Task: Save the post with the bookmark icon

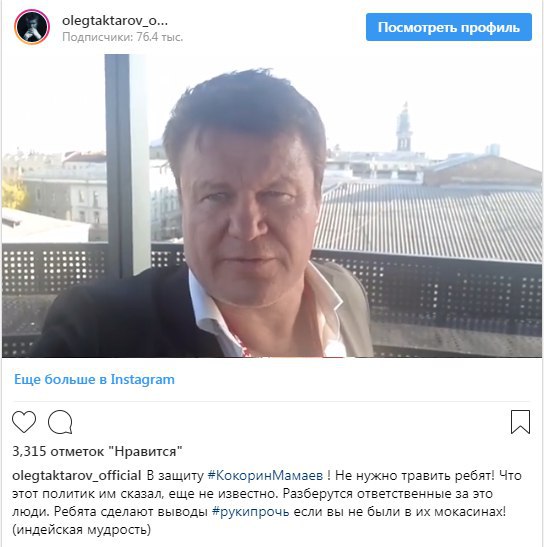Action: point(520,422)
